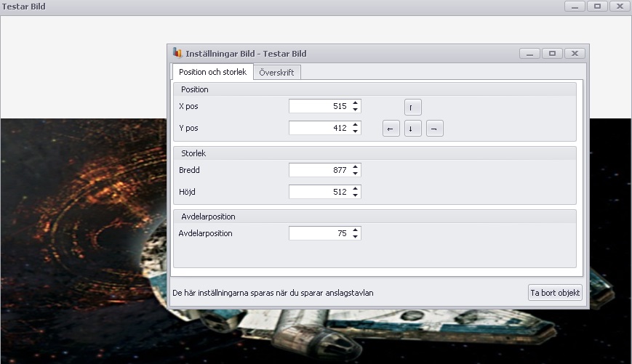Decrease Bredd value with down spinner
The width and height of the screenshot is (632, 364).
point(355,173)
